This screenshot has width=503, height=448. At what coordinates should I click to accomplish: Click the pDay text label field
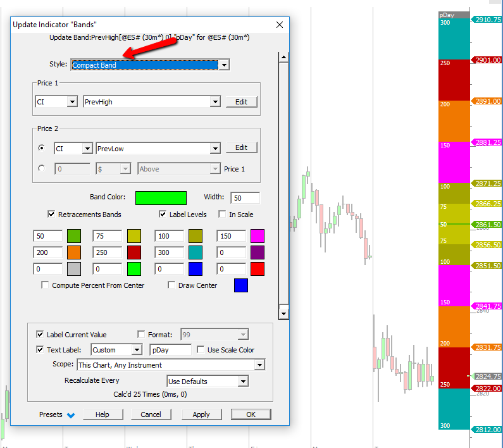pos(170,350)
